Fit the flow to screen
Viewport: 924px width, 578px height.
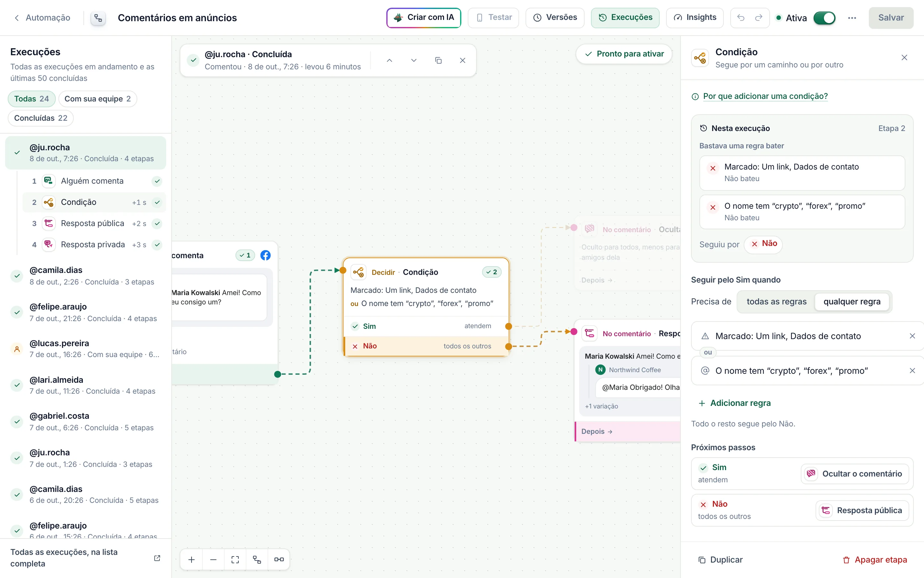click(x=235, y=559)
